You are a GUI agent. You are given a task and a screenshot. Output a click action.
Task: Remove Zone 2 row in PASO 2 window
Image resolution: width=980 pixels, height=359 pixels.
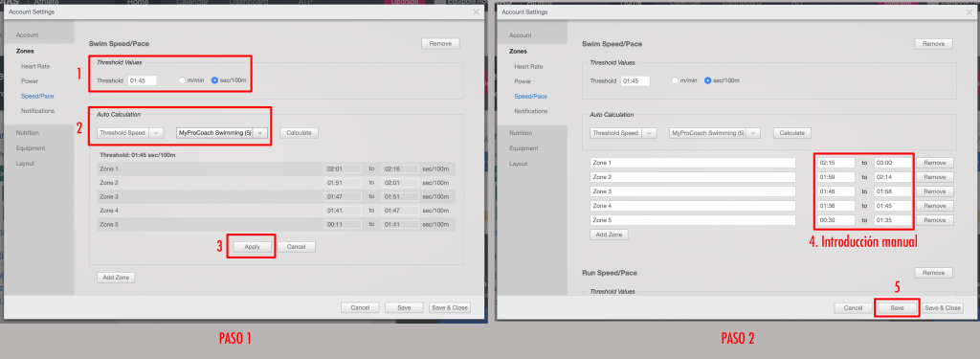coord(935,177)
